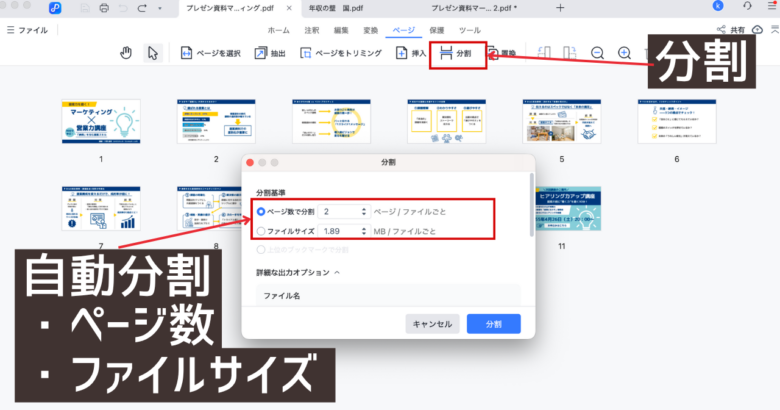
Task: Select the hand pan tool
Action: pyautogui.click(x=126, y=53)
